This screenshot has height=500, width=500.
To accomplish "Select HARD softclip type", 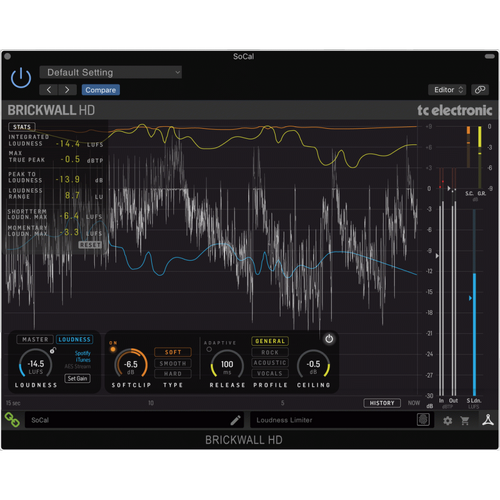I will pos(173,374).
